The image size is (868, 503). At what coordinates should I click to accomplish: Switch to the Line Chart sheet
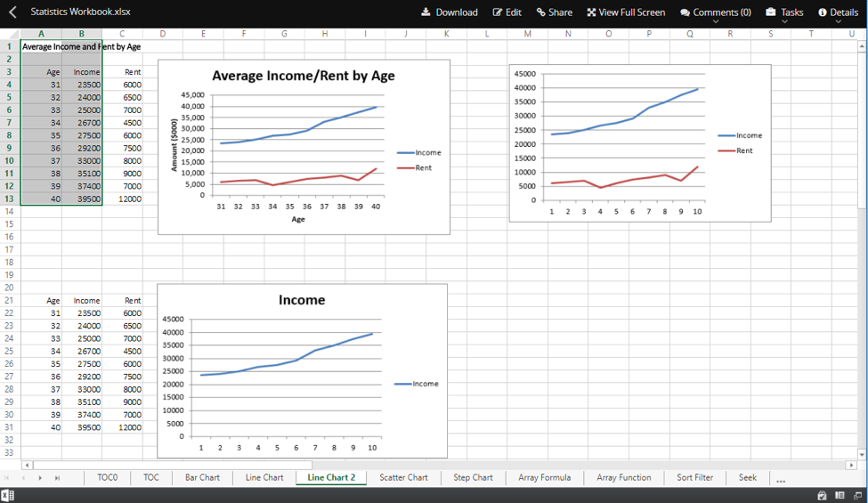pyautogui.click(x=264, y=477)
